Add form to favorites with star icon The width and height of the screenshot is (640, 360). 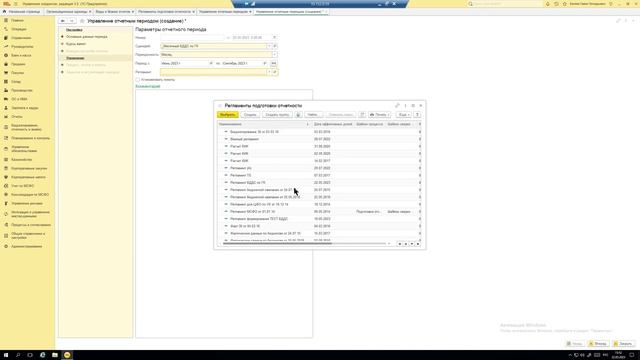[82, 21]
